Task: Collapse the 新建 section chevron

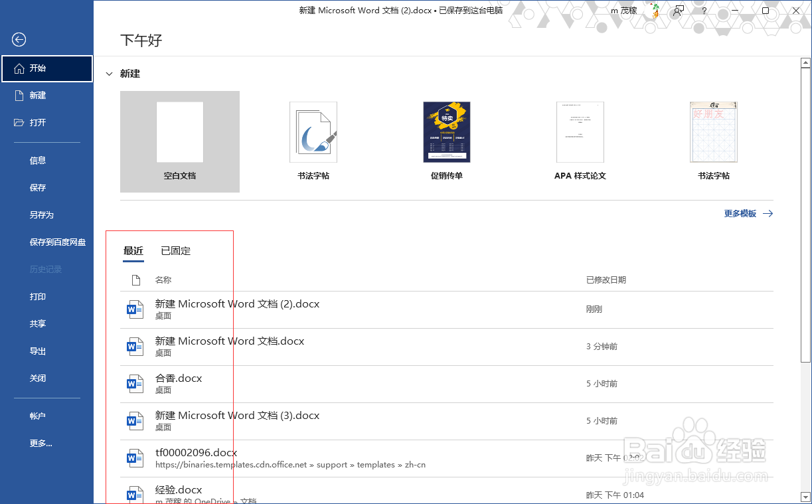Action: click(110, 74)
